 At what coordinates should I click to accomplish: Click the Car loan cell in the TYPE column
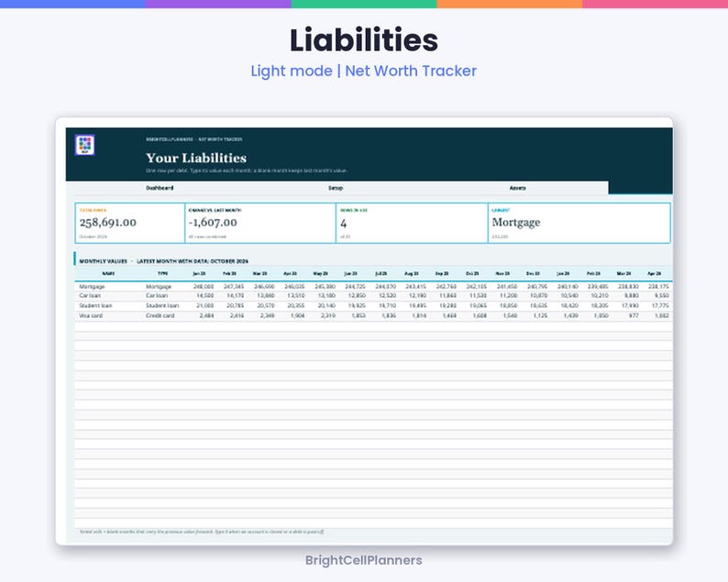tap(157, 296)
